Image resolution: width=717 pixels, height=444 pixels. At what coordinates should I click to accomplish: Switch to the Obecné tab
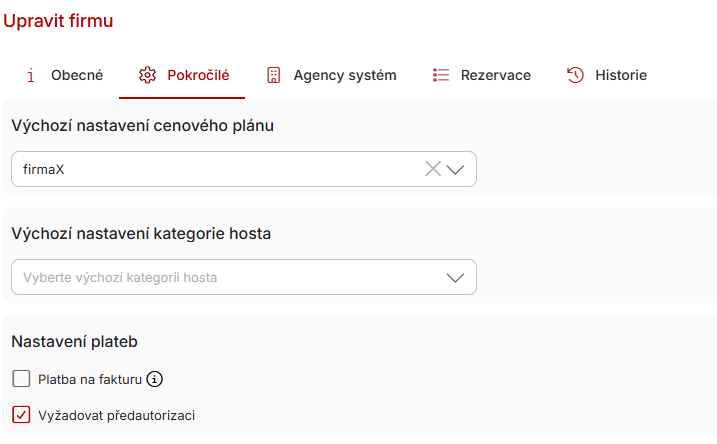76,75
